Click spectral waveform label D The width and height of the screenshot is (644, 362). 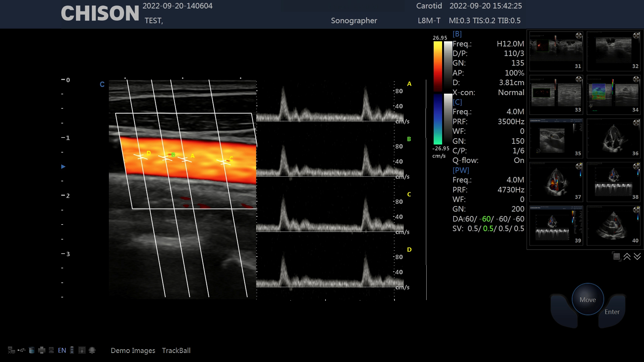pyautogui.click(x=409, y=250)
